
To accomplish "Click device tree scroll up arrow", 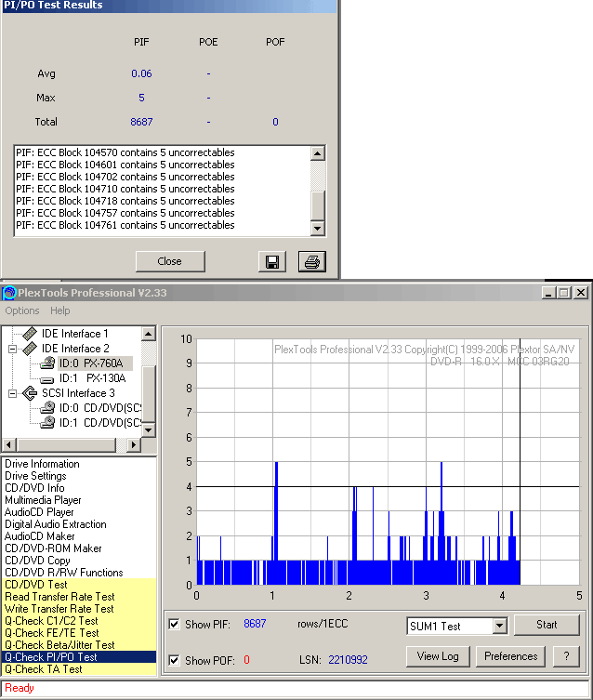I will click(x=149, y=334).
